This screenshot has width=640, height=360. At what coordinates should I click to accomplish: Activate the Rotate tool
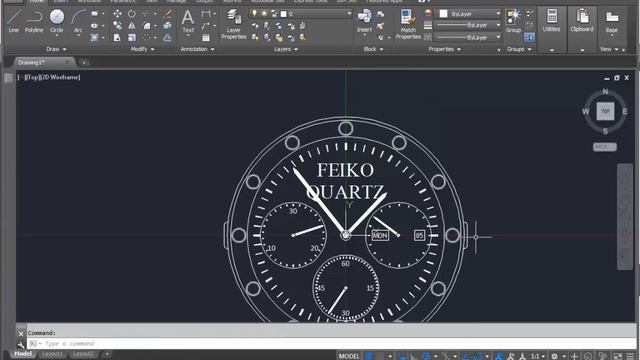(x=131, y=13)
